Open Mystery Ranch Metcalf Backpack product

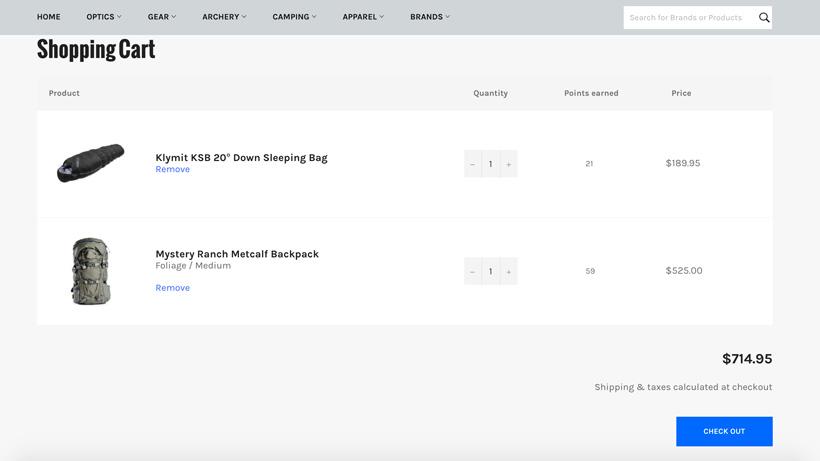coord(237,254)
